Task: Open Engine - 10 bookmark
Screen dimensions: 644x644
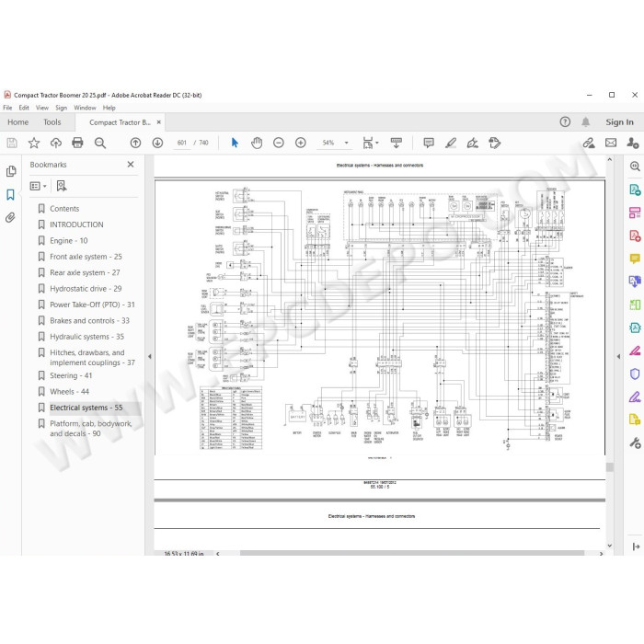Action: pos(69,241)
